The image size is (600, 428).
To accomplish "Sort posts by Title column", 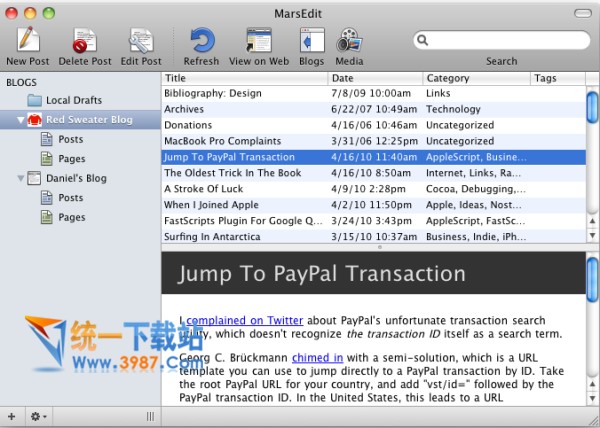I will pos(245,78).
